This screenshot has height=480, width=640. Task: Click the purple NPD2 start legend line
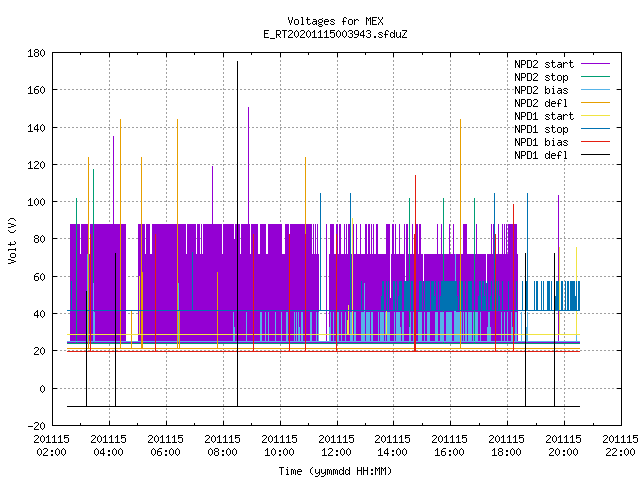point(595,64)
